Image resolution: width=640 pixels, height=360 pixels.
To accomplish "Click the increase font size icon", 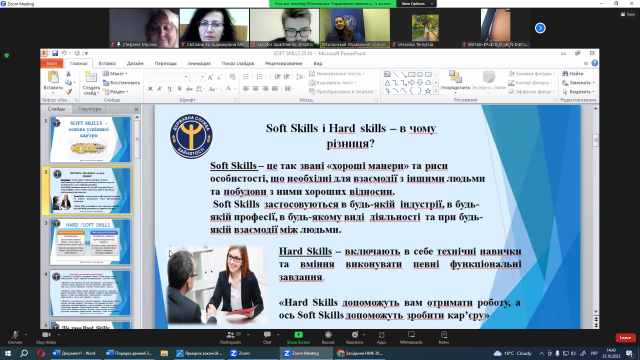I will coord(210,77).
